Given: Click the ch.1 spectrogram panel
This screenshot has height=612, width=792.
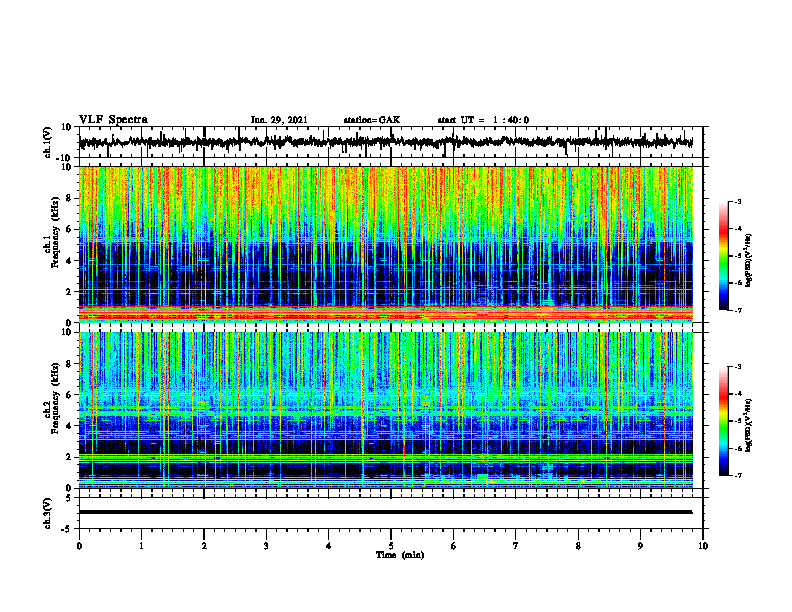Looking at the screenshot, I should [385, 244].
